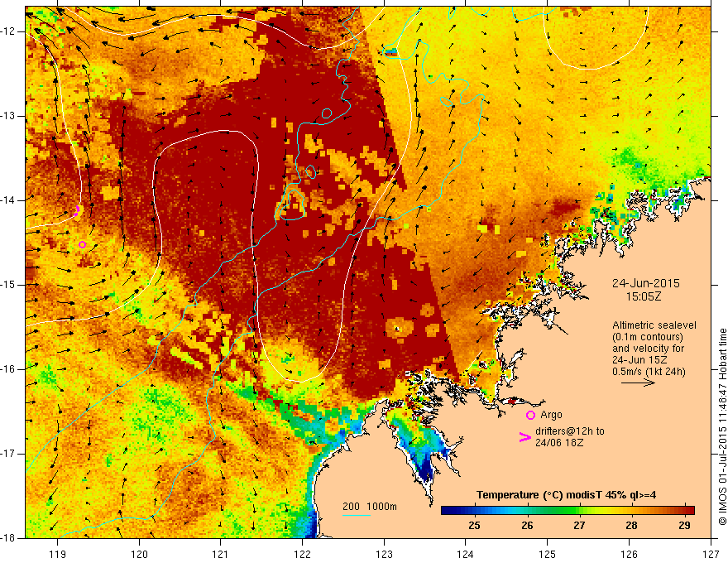The width and height of the screenshot is (728, 563).
Task: Click the longitude axis label 122
Action: (x=302, y=554)
